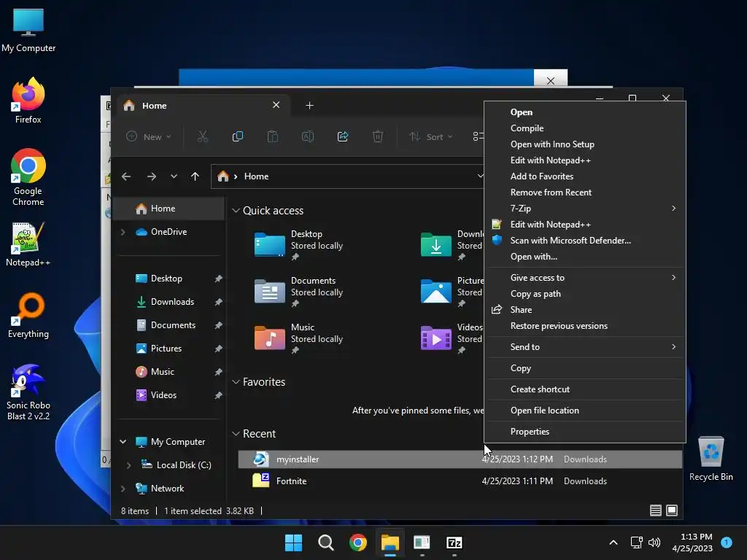Choose Remove from Recent
Viewport: 747px width, 560px height.
(x=585, y=192)
